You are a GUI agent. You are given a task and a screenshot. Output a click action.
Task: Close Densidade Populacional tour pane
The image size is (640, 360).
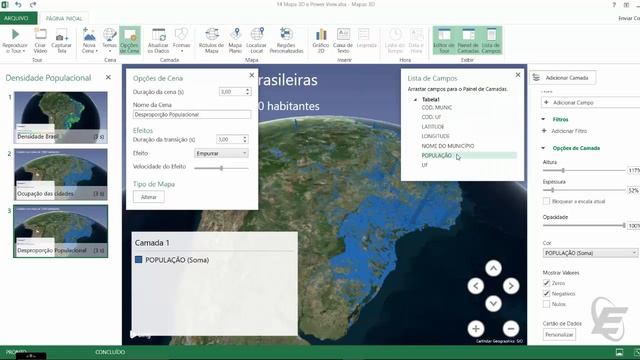pyautogui.click(x=108, y=77)
